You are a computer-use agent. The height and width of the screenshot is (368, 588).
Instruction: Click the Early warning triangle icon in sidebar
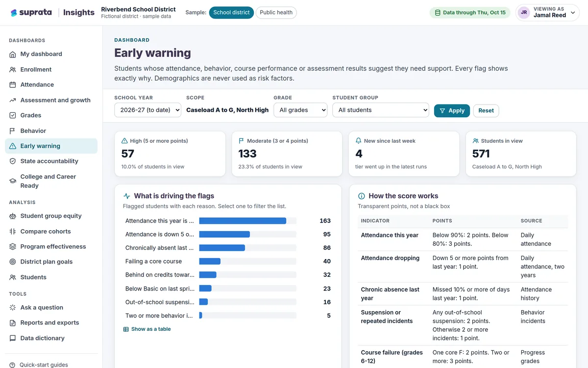point(13,146)
